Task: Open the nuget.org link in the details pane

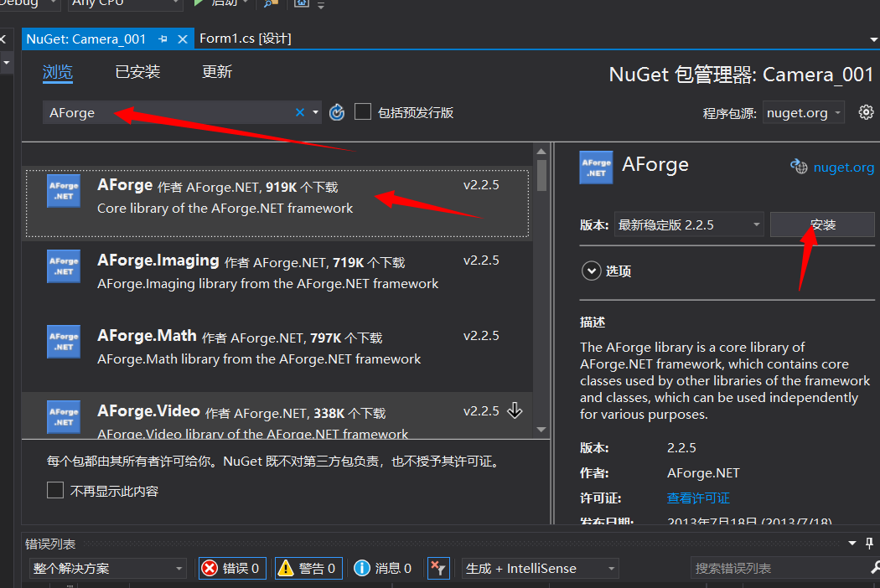Action: point(843,168)
